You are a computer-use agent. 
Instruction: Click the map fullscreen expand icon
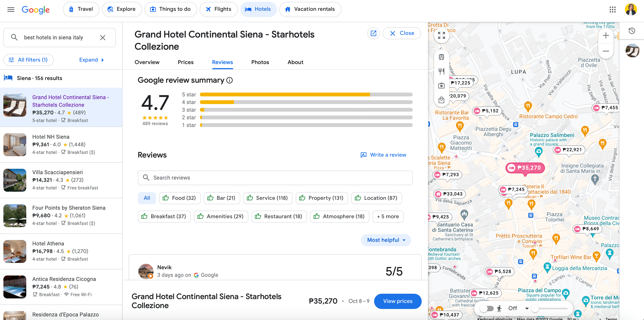click(x=441, y=35)
